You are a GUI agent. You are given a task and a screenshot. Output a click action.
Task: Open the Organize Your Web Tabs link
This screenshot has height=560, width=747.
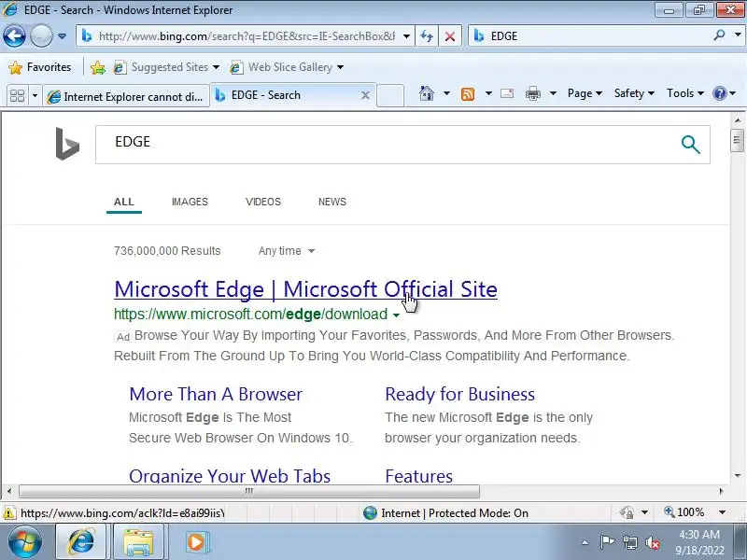point(230,476)
